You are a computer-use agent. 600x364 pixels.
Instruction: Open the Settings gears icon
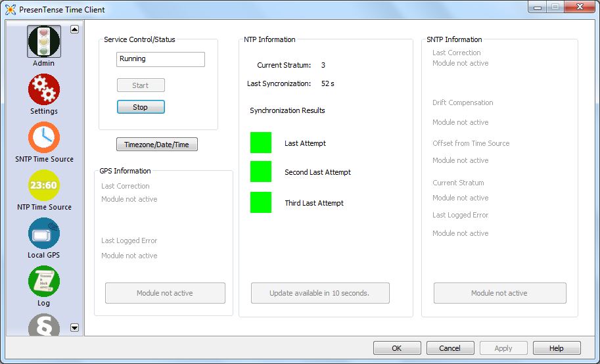(44, 89)
